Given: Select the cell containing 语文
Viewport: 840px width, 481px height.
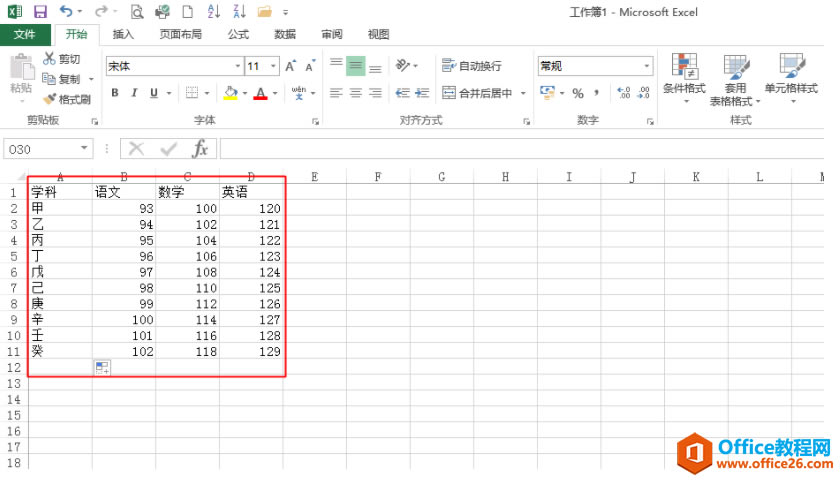Looking at the screenshot, I should click(124, 192).
